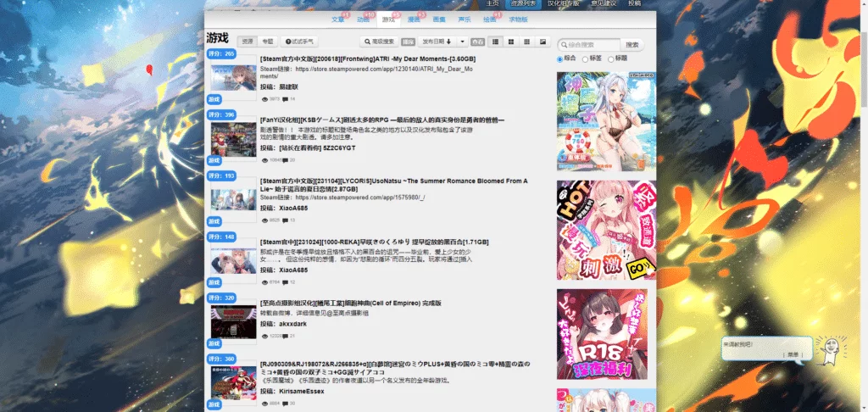Click the mascot character beside the chat bubble
The width and height of the screenshot is (868, 412).
(829, 351)
